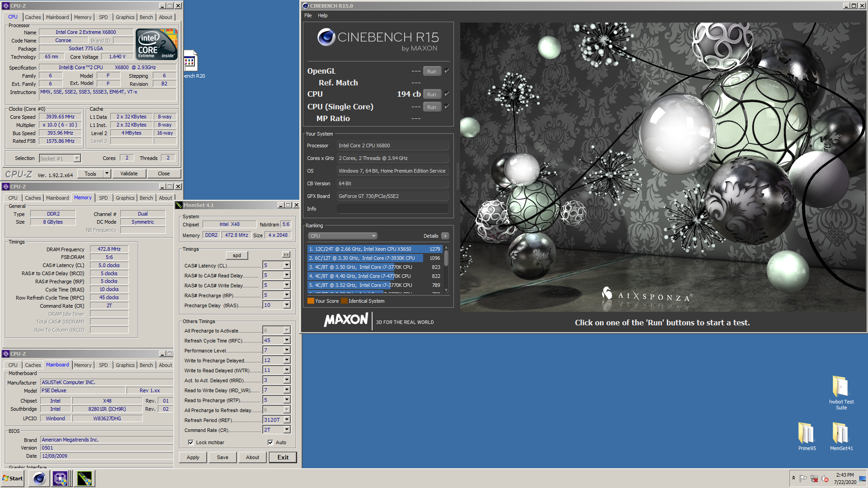Open the hwbot Test Suite desktop folder
Screen dimensions: 868x488
pos(841,392)
